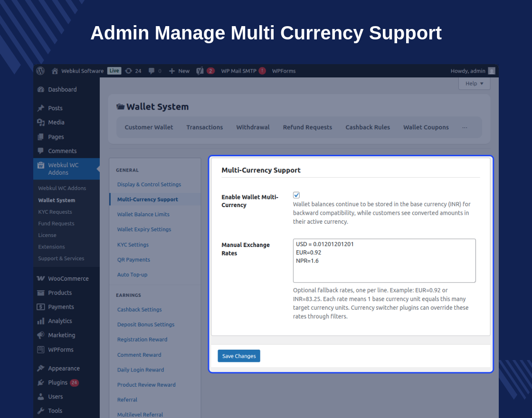The width and height of the screenshot is (532, 418).
Task: Click the admin avatar thumbnail
Action: pyautogui.click(x=492, y=71)
